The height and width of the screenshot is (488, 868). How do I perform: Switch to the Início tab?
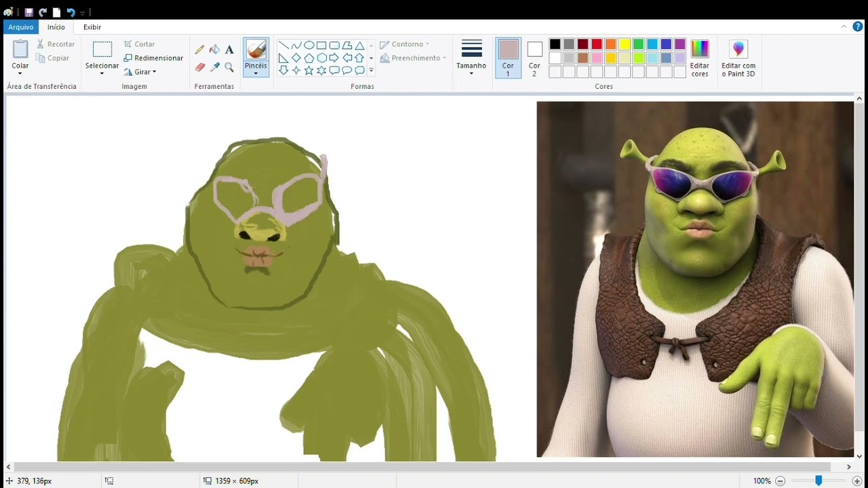[x=56, y=27]
